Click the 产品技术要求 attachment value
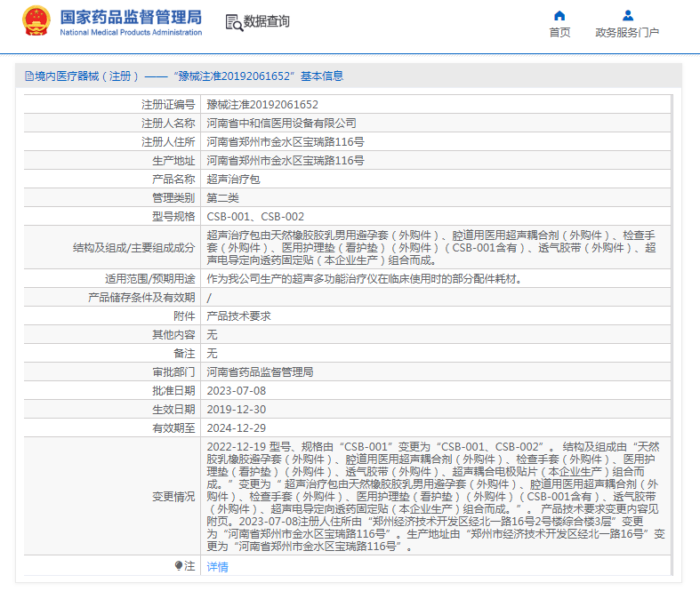The width and height of the screenshot is (700, 591). (x=239, y=316)
